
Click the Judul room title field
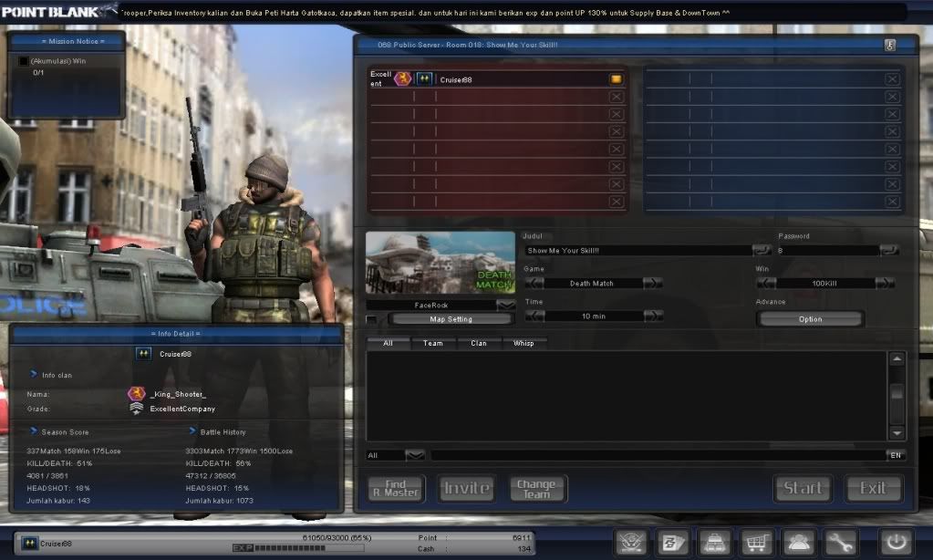[x=638, y=251]
